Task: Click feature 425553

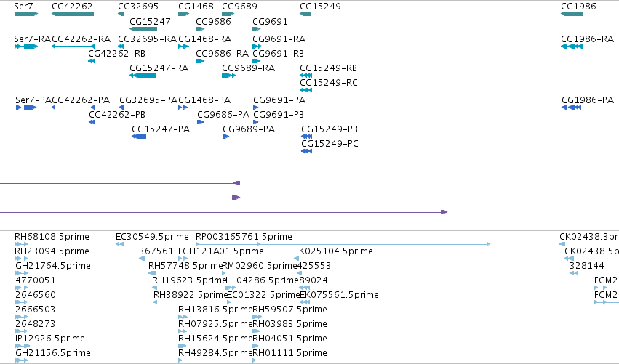Action: [299, 273]
